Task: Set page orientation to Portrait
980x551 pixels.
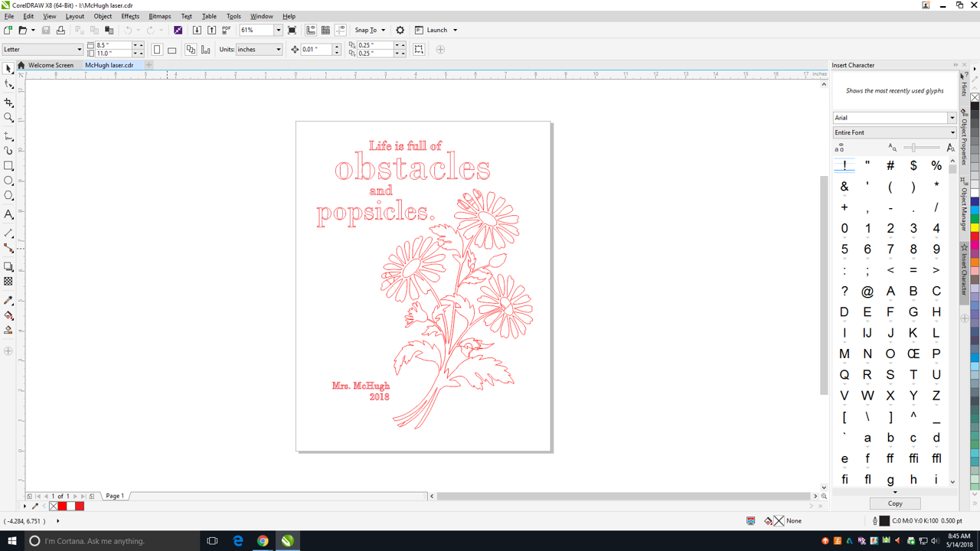Action: pos(157,50)
